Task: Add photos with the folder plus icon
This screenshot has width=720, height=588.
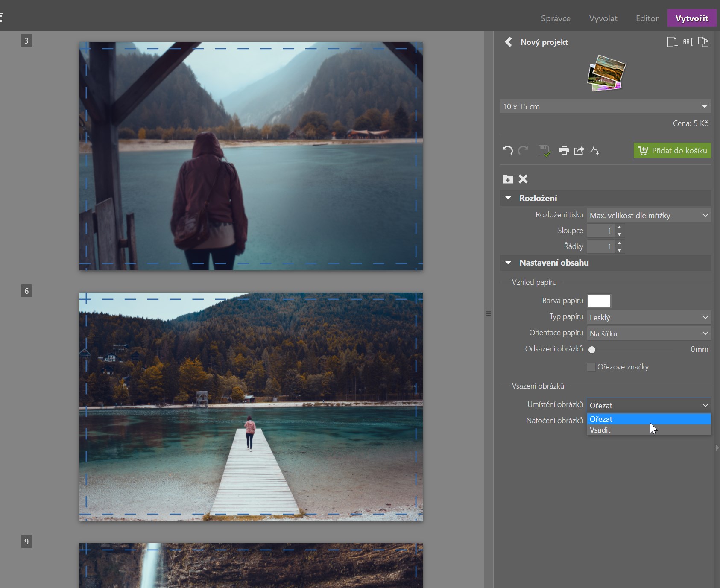Action: pos(508,179)
